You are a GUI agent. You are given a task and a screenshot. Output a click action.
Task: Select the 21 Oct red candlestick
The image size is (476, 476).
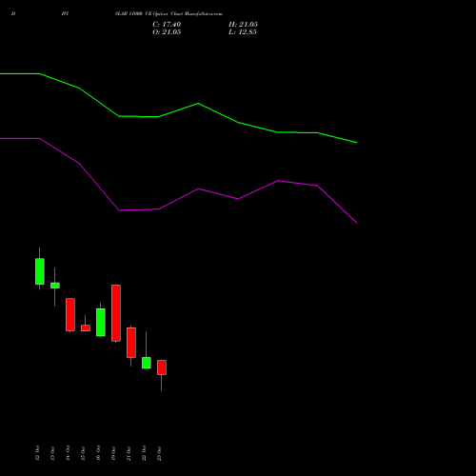pyautogui.click(x=131, y=343)
